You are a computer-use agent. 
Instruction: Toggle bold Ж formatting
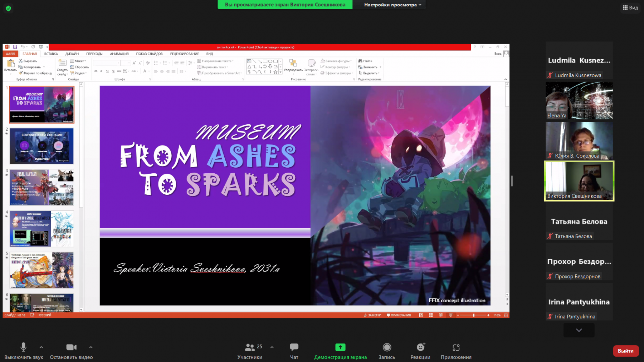[x=96, y=71]
